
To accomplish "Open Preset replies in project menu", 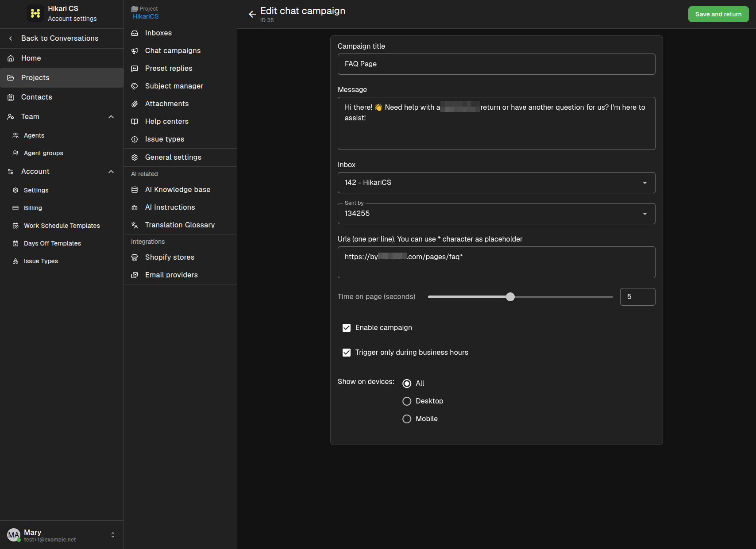I will point(169,69).
